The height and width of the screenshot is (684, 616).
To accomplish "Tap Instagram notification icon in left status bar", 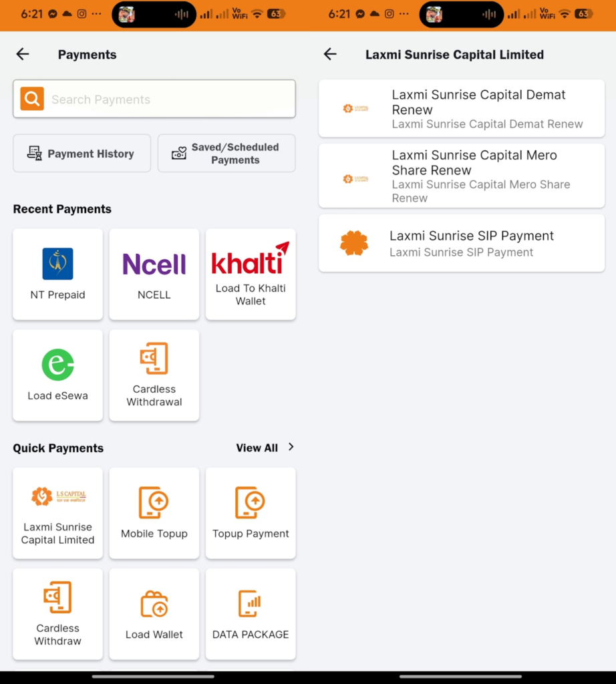I will pyautogui.click(x=82, y=14).
